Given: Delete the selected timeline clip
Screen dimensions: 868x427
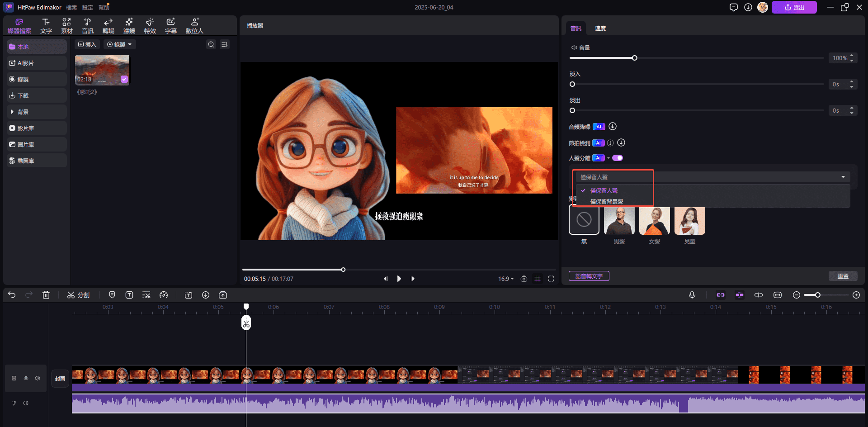Looking at the screenshot, I should [46, 295].
